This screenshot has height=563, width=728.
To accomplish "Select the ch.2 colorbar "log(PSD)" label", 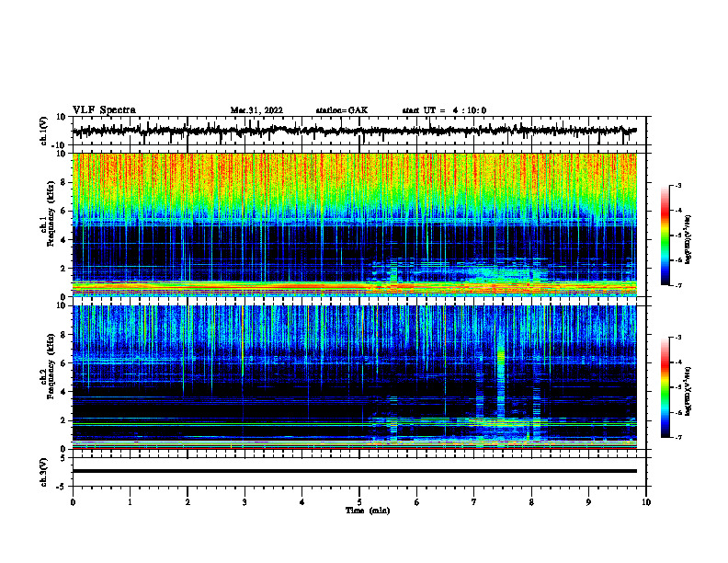I will coord(688,391).
